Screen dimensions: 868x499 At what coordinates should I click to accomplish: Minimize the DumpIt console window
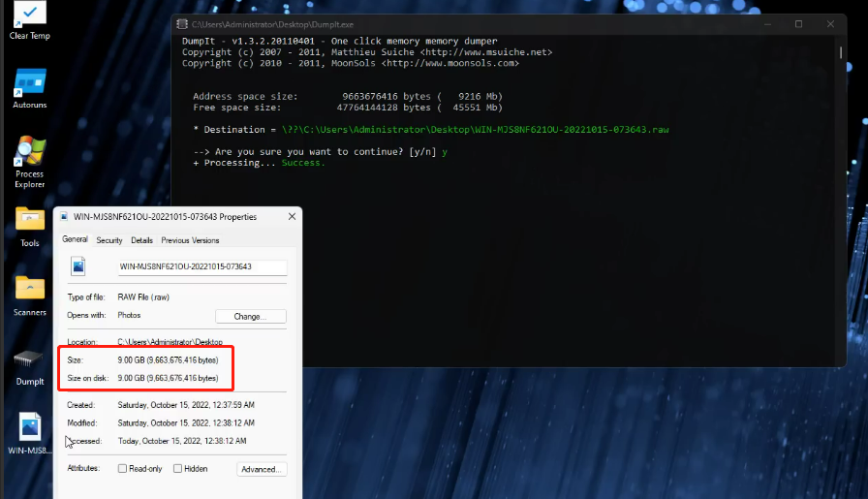tap(767, 24)
